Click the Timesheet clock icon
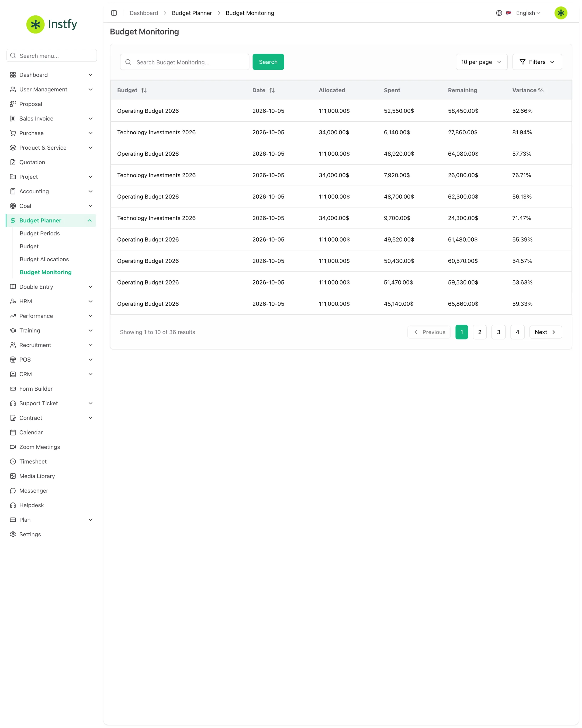This screenshot has height=728, width=582. click(x=13, y=461)
